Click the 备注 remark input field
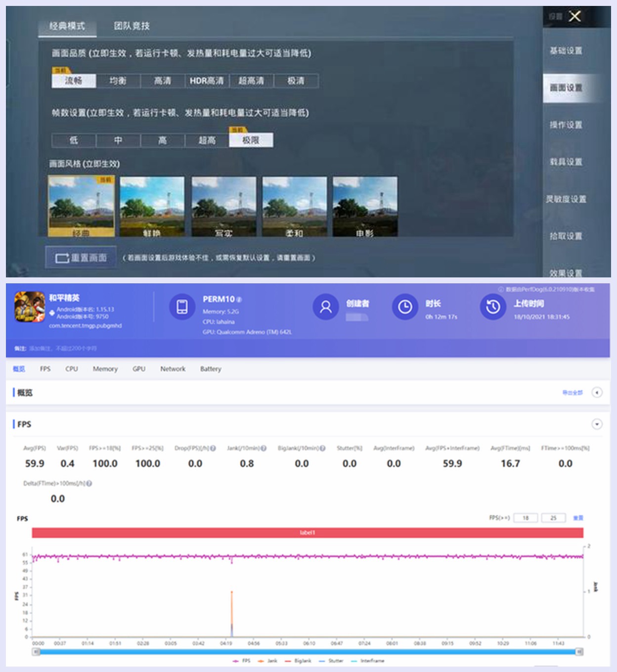617x672 pixels. click(x=62, y=349)
